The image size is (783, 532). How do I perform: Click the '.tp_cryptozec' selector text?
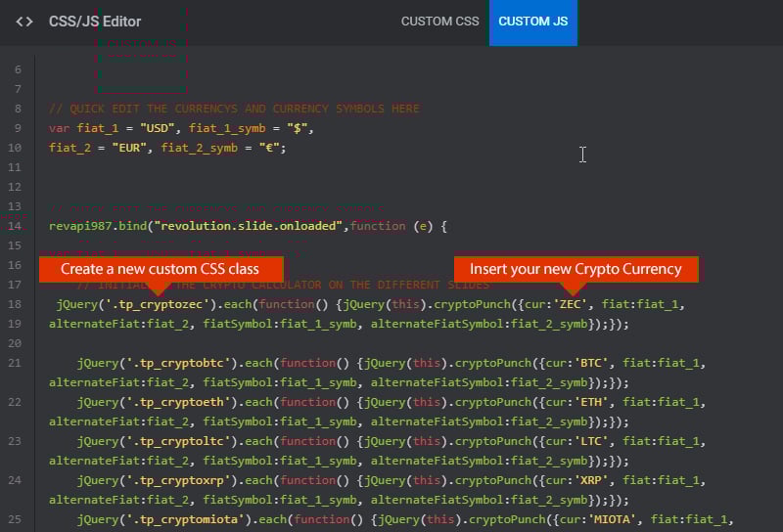click(x=158, y=304)
